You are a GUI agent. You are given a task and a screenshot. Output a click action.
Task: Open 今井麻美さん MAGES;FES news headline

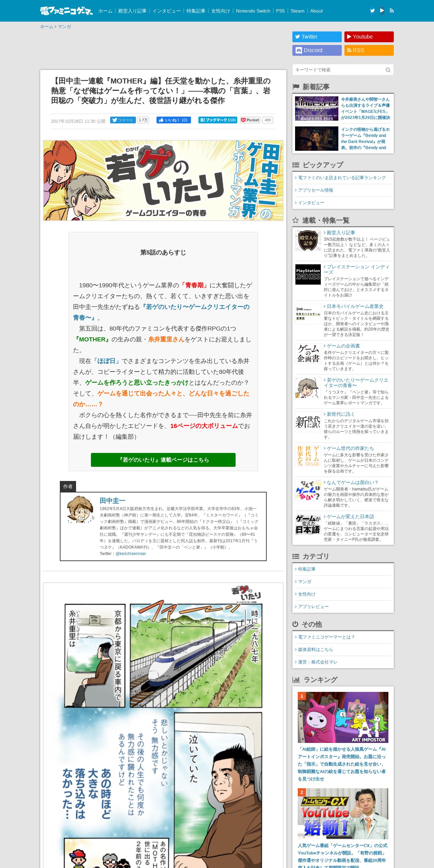point(365,108)
